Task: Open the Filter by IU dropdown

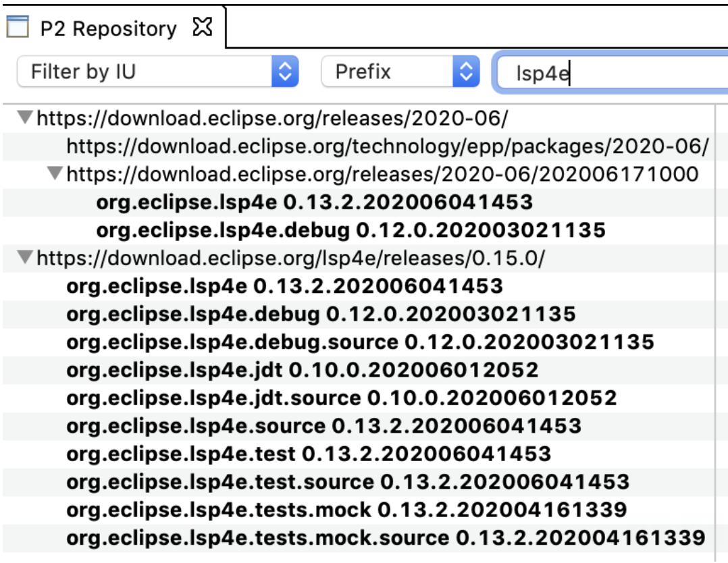Action: [x=157, y=72]
